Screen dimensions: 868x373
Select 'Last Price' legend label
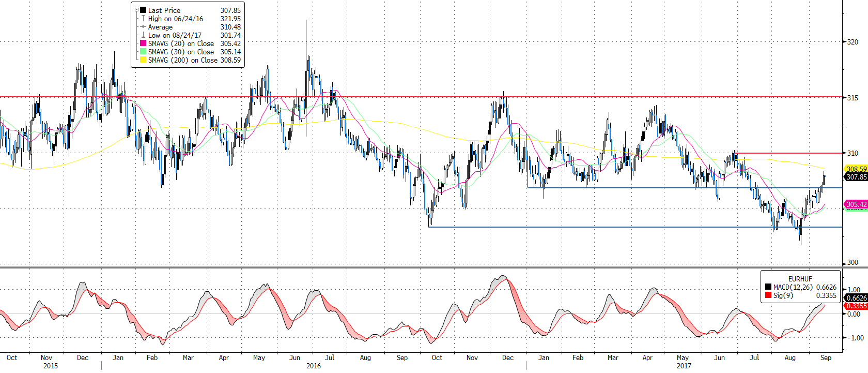[164, 10]
